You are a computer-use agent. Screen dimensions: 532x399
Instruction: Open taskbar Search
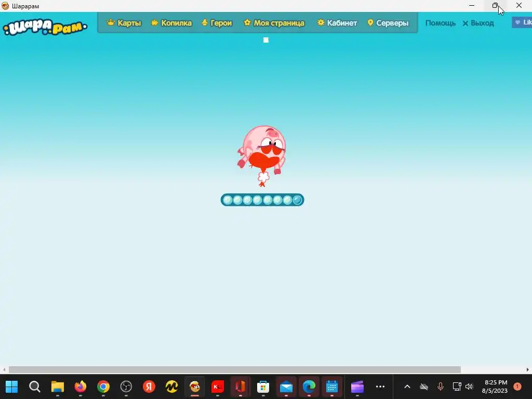35,387
